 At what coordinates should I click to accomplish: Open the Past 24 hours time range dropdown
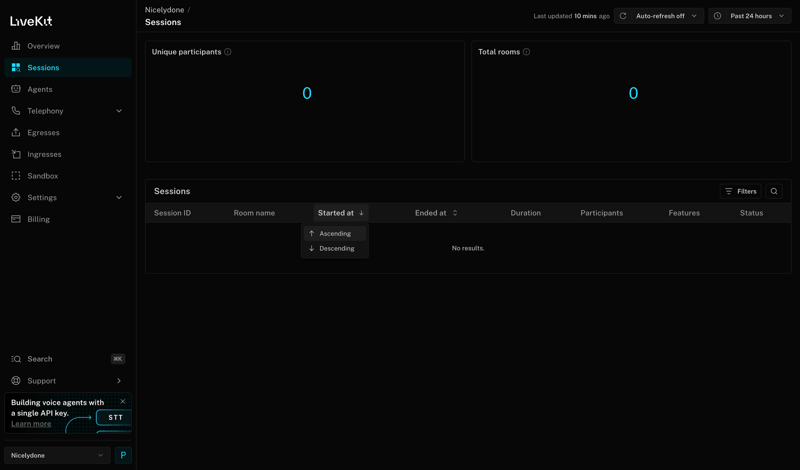(x=749, y=16)
